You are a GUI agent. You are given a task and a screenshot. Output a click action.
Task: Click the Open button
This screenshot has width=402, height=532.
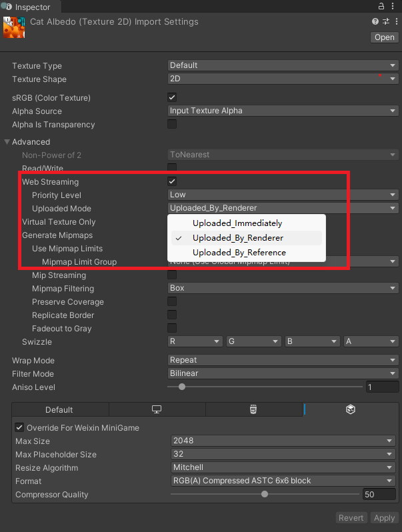pos(384,37)
